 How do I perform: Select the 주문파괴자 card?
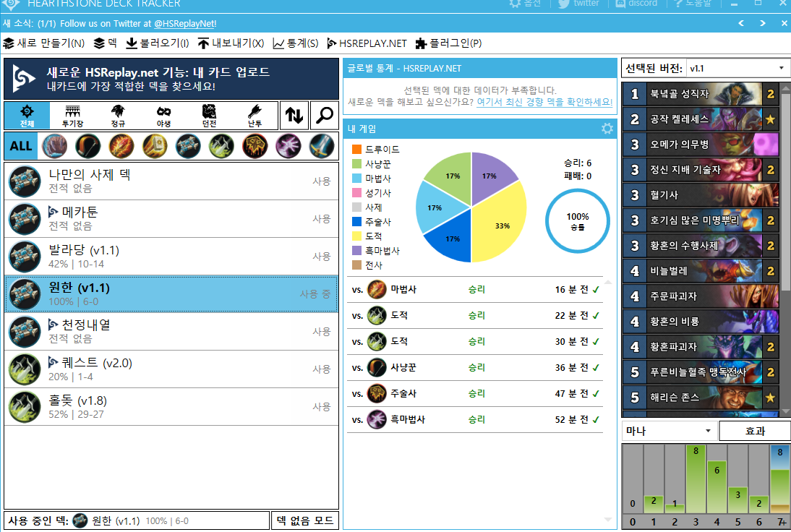point(701,296)
